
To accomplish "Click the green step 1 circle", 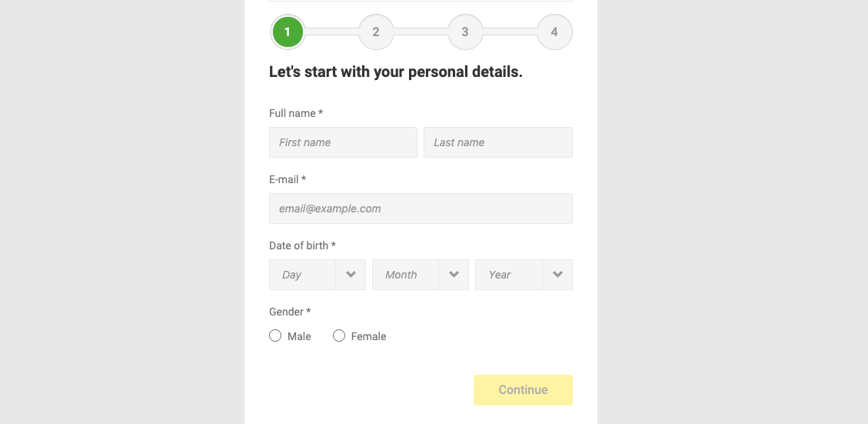I will click(288, 32).
